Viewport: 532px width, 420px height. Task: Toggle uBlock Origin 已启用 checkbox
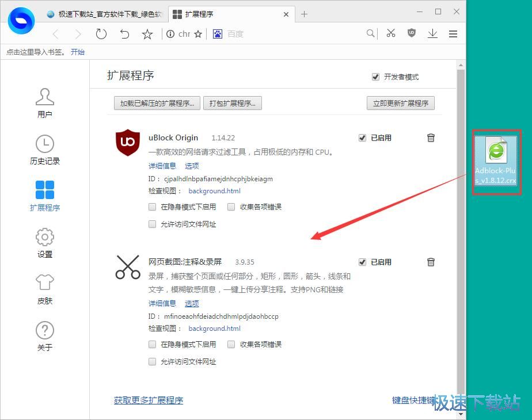(362, 138)
